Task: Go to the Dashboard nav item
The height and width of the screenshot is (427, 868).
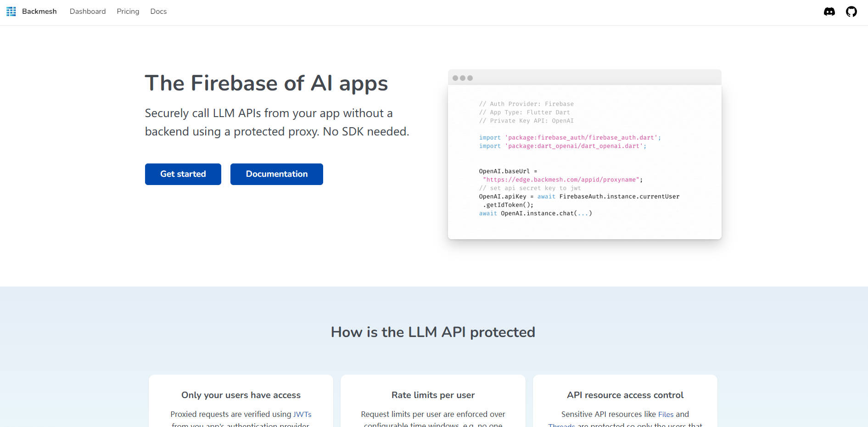Action: point(88,11)
